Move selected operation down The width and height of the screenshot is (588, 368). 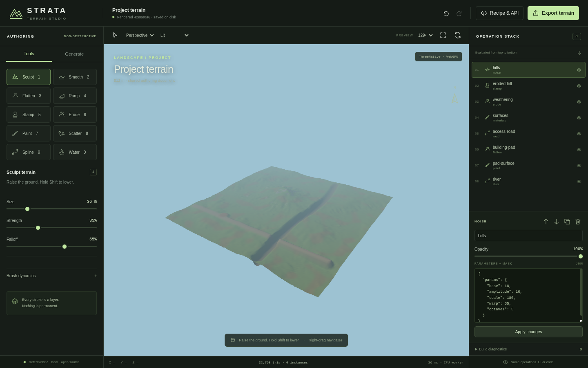(x=557, y=222)
